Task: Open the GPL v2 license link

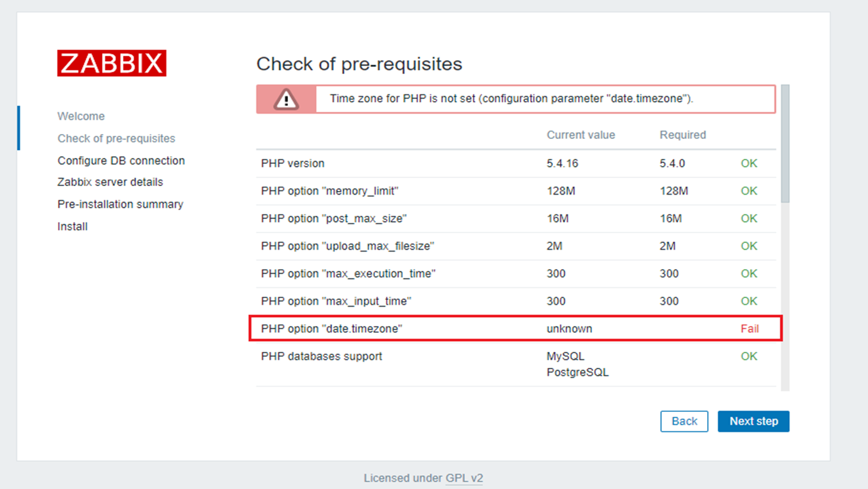Action: [464, 478]
